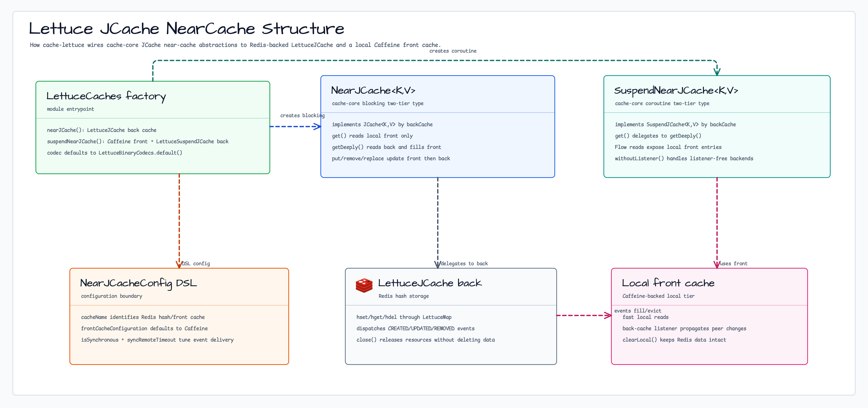Select 'back-cache listener propagates peer changes'
Screen dimensions: 868x408
pyautogui.click(x=684, y=328)
